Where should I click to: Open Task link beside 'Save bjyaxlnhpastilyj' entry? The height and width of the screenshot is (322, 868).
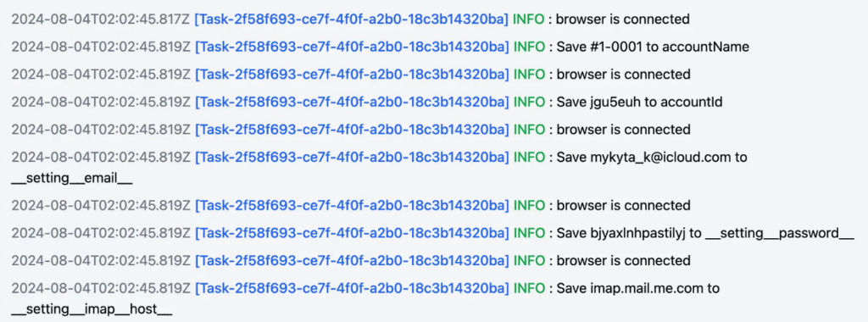tap(352, 233)
